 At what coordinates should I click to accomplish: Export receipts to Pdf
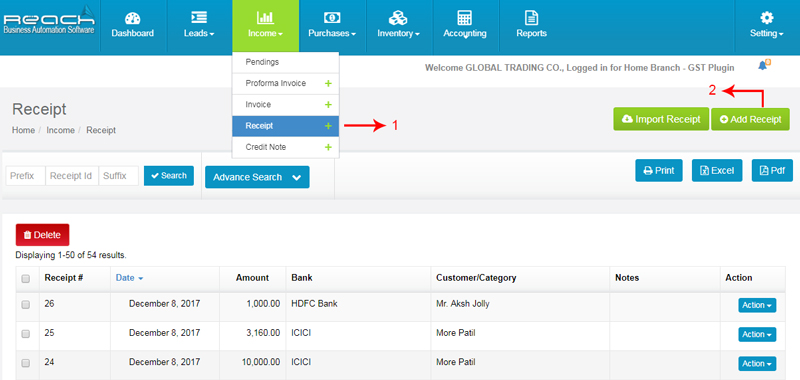pos(772,170)
